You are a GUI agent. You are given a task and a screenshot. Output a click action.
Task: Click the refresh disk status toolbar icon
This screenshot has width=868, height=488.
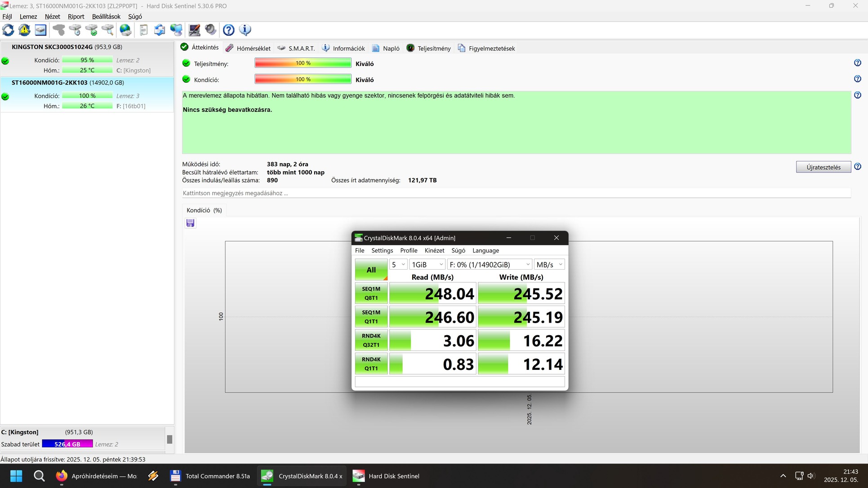click(8, 30)
